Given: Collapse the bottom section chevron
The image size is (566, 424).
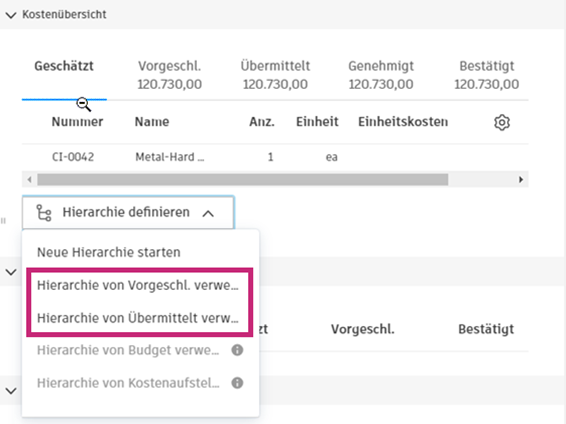Looking at the screenshot, I should click(11, 390).
